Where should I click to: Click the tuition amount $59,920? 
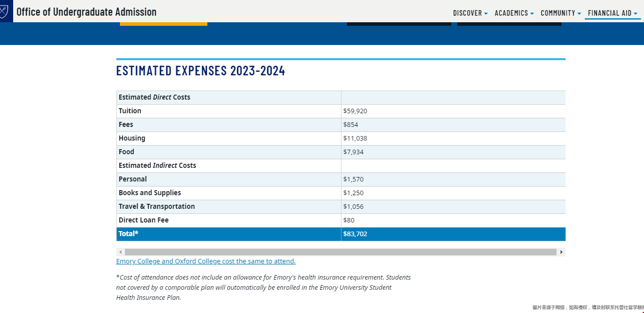coord(355,111)
